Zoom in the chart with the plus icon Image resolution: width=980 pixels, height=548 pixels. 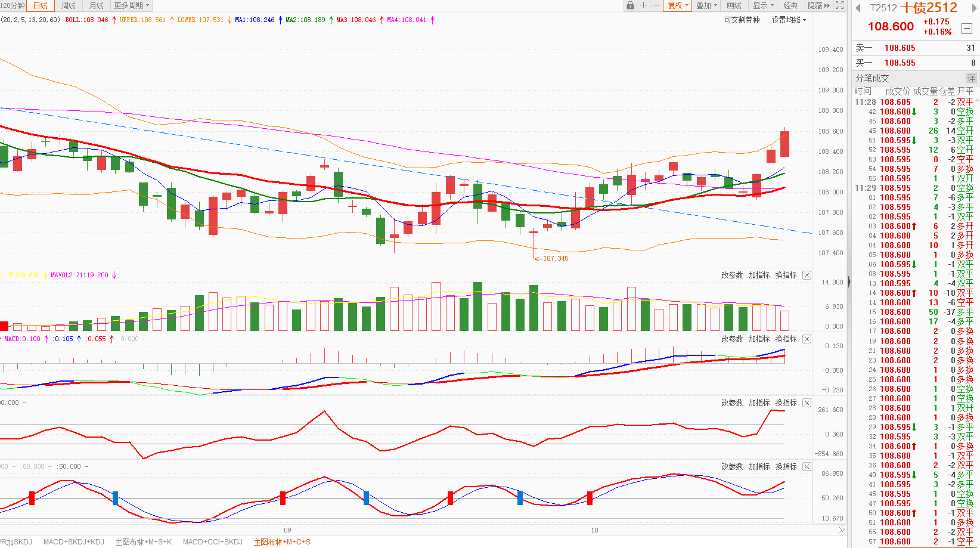coord(643,5)
